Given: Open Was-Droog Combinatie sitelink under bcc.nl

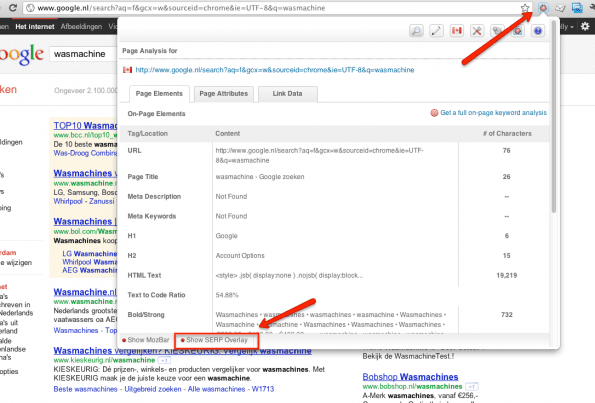Looking at the screenshot, I should [x=85, y=153].
